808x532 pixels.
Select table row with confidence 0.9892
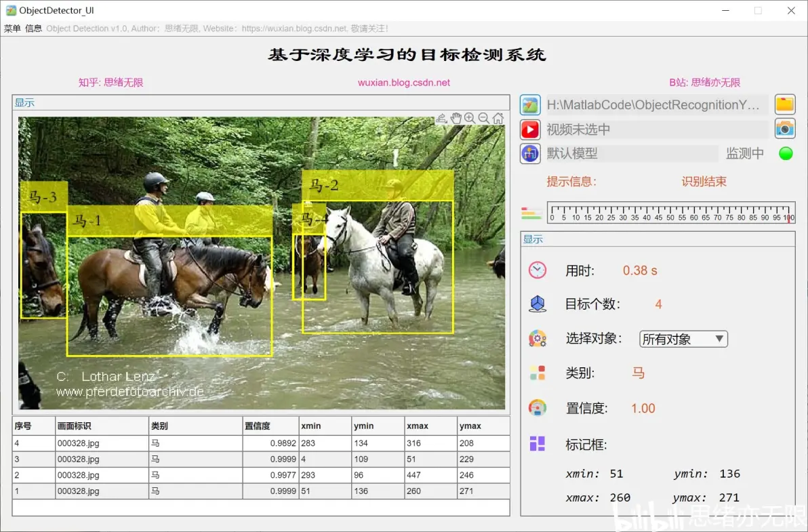pos(261,443)
